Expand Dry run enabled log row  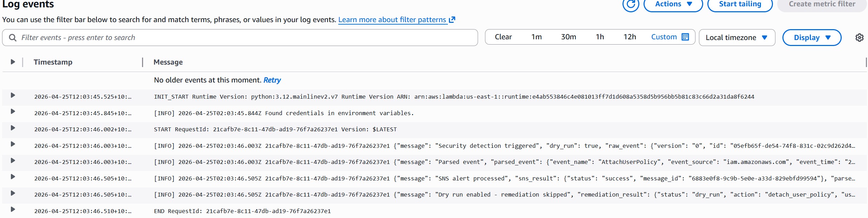point(13,193)
